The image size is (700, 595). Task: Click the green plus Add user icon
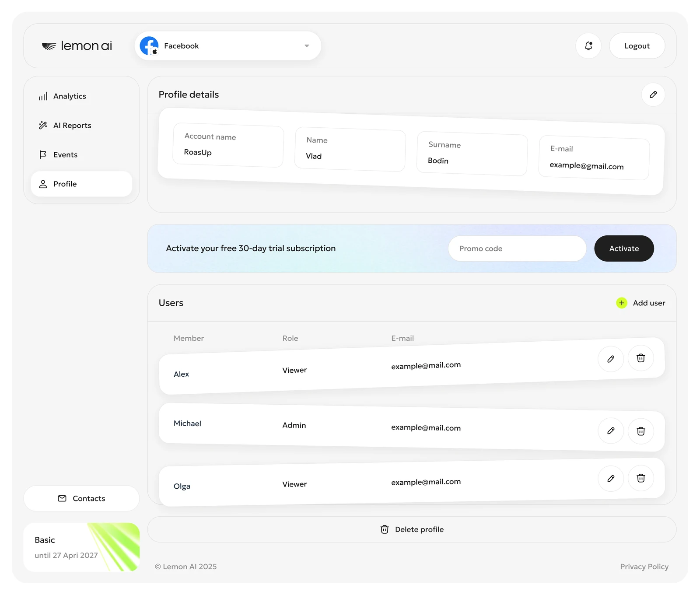pyautogui.click(x=621, y=303)
